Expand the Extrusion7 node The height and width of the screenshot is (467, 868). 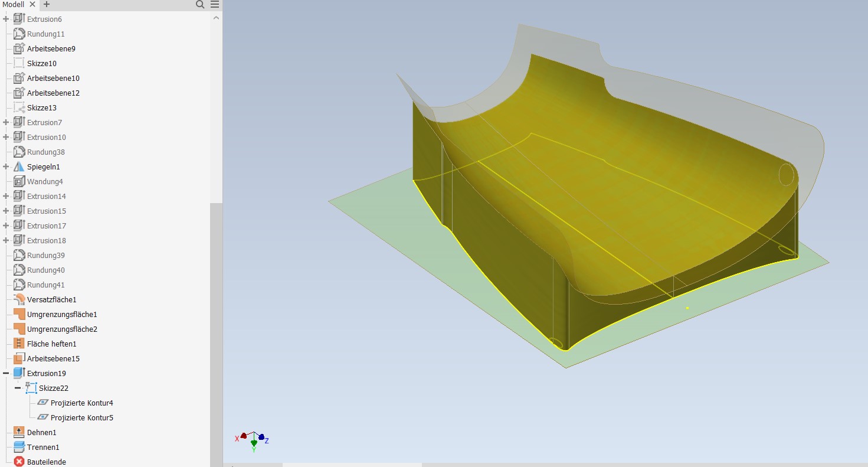(x=6, y=122)
